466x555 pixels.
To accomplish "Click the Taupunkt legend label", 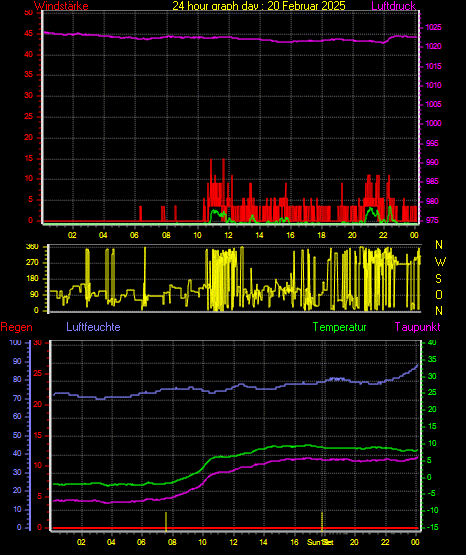I will (418, 327).
